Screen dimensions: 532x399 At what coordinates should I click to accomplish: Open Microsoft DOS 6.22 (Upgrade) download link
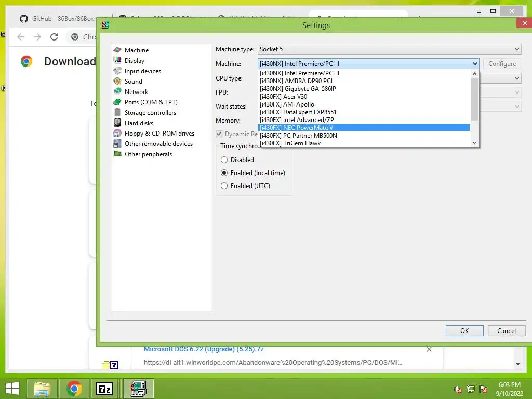pos(204,349)
